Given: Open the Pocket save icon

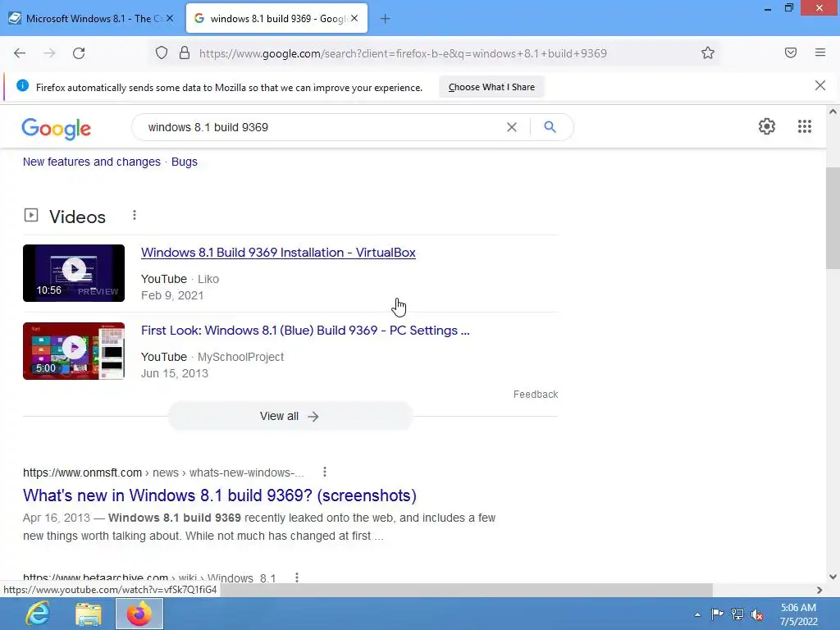Looking at the screenshot, I should coord(790,52).
